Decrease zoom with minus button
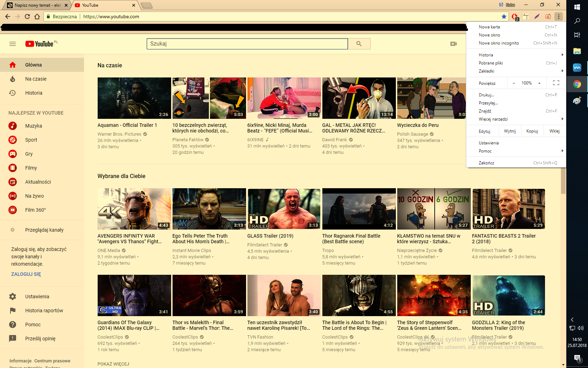This screenshot has width=588, height=368. click(x=514, y=83)
